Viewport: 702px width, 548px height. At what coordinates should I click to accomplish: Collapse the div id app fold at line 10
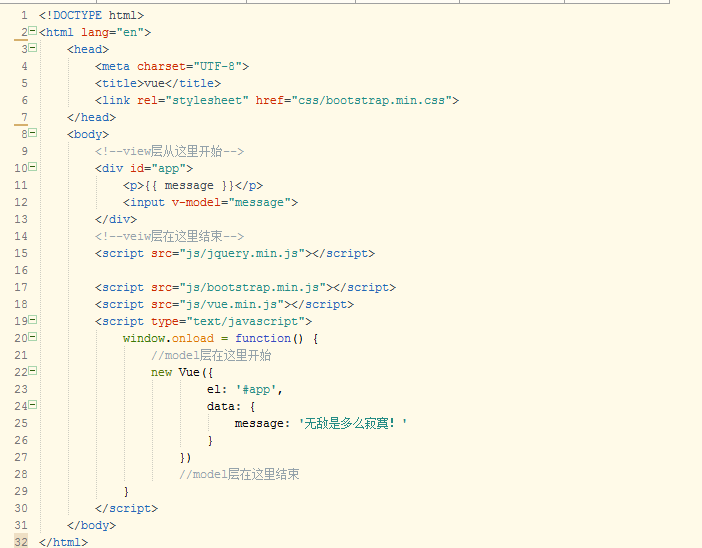[33, 167]
